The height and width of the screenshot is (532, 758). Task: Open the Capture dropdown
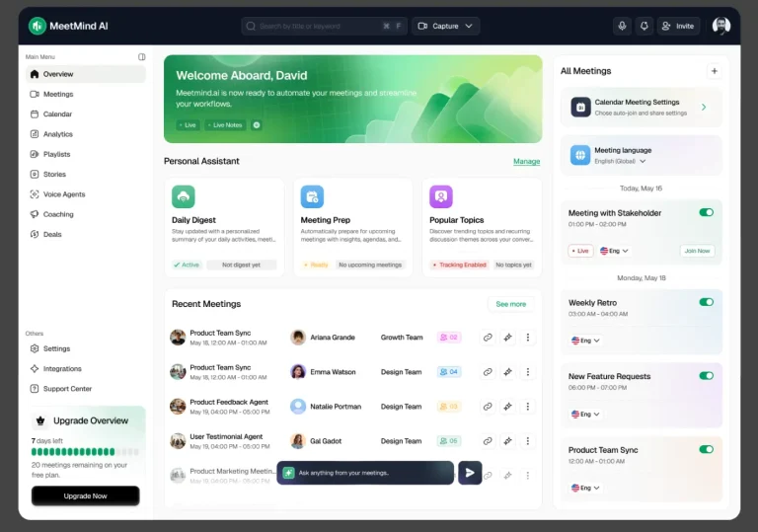(446, 26)
